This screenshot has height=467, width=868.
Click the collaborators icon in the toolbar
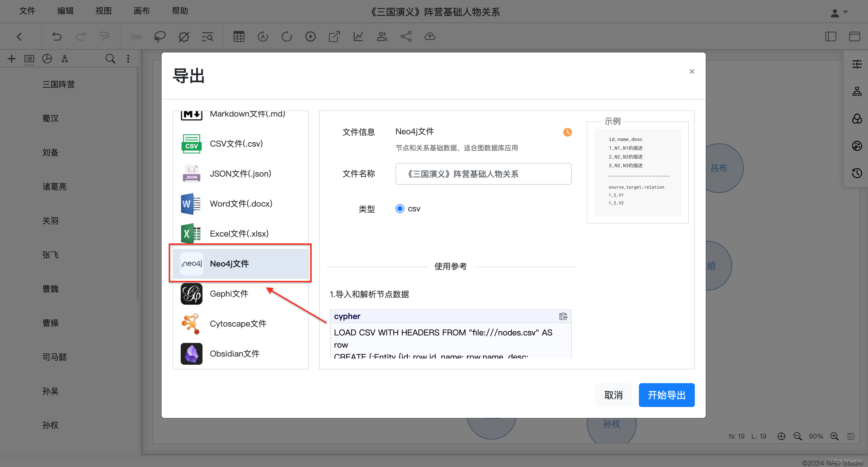tap(382, 36)
